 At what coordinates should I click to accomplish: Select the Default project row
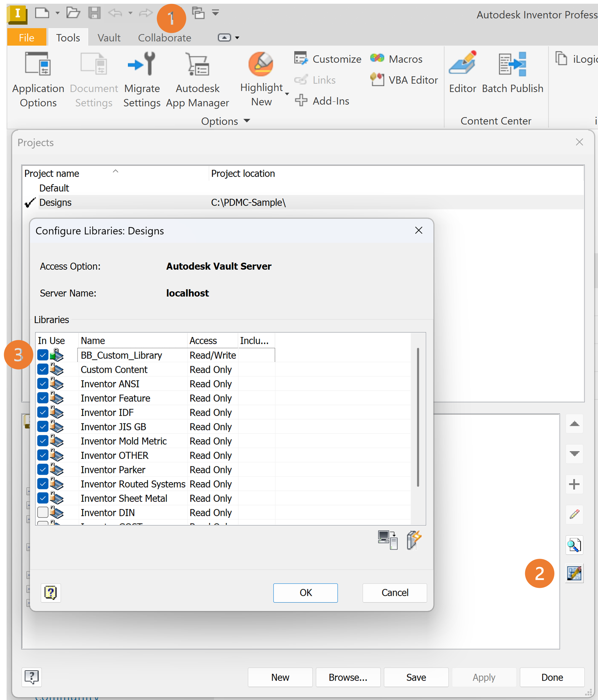pos(303,188)
